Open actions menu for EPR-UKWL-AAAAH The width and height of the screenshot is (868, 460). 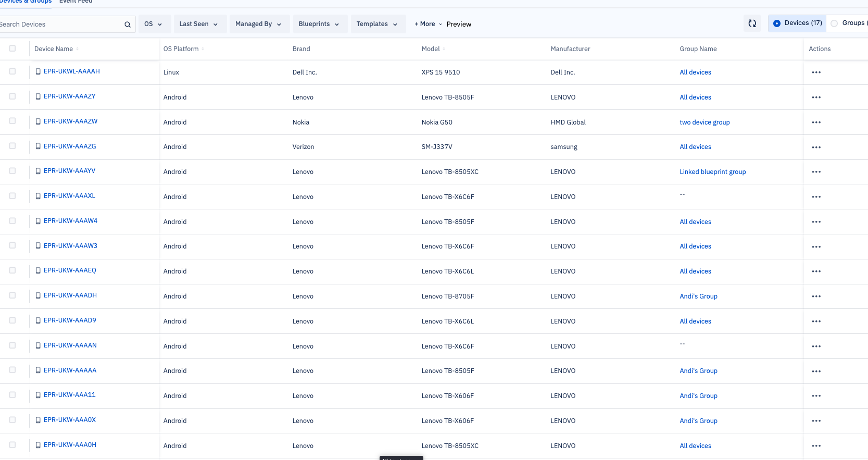(816, 72)
